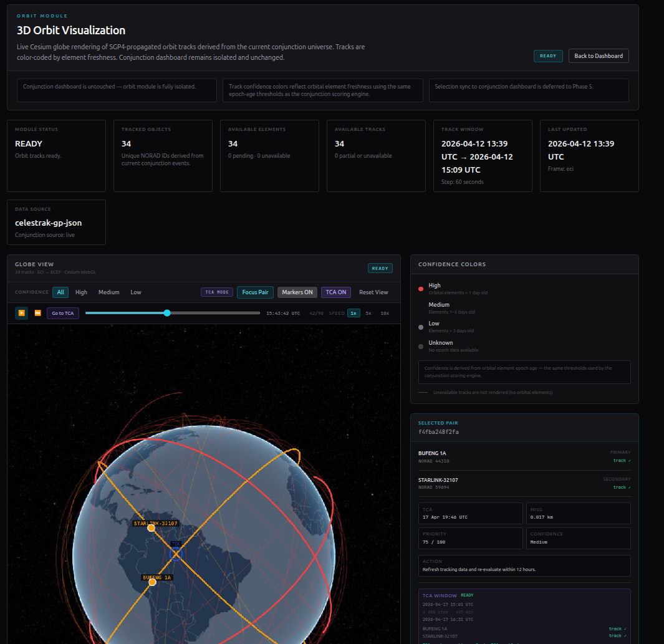Filter tracks by High confidence
This screenshot has height=644, width=664.
click(81, 292)
